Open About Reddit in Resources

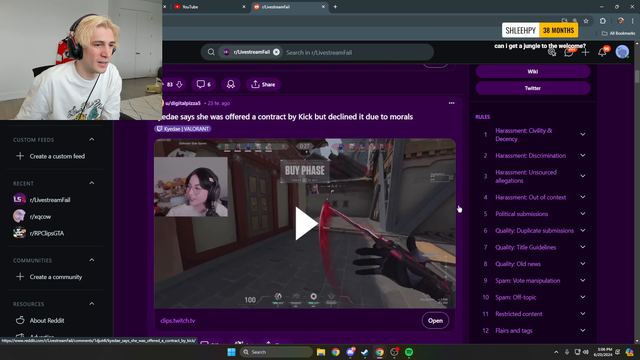coord(40,320)
